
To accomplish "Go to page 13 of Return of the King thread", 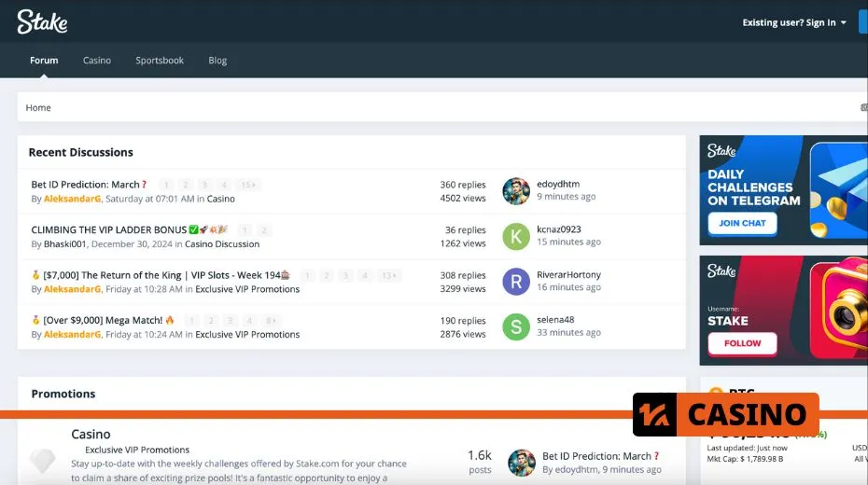I will point(388,275).
